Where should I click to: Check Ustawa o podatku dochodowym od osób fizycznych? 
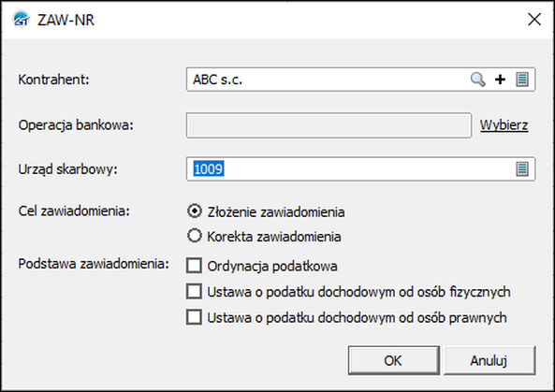[194, 292]
